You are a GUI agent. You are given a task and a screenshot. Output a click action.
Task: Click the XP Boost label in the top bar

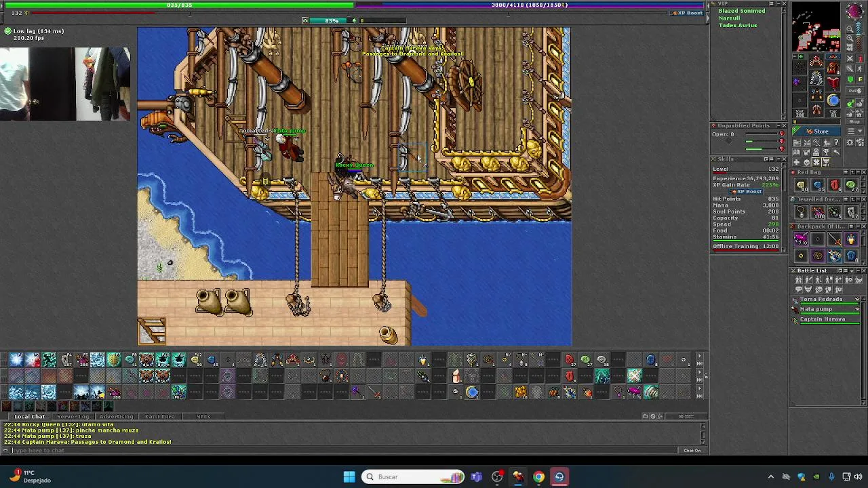click(x=686, y=13)
